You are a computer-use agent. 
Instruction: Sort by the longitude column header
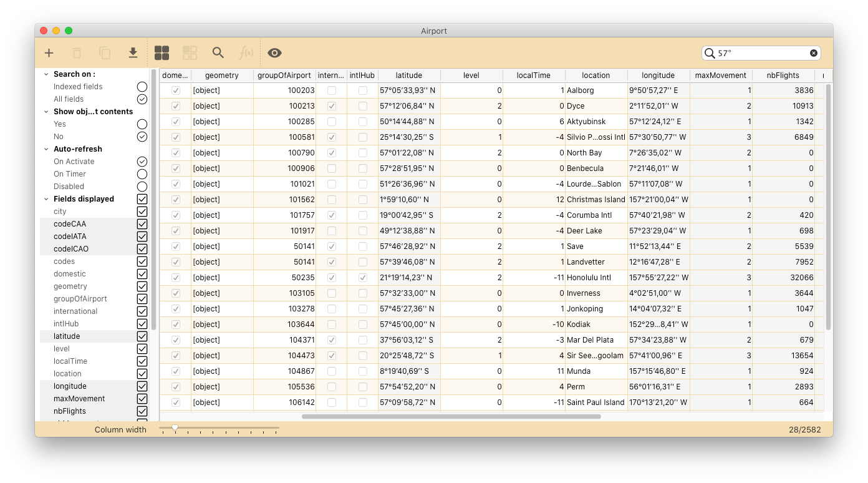point(658,76)
